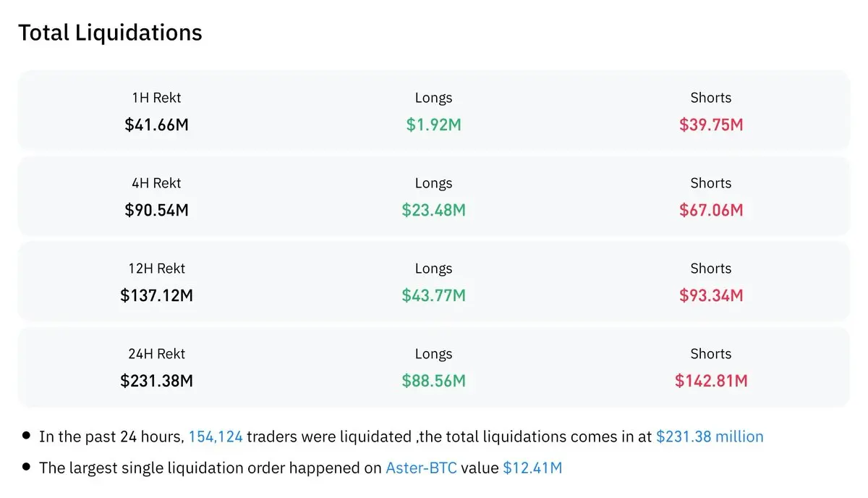Select the 12H Rekt total $137.12M
This screenshot has height=498, width=868.
156,295
